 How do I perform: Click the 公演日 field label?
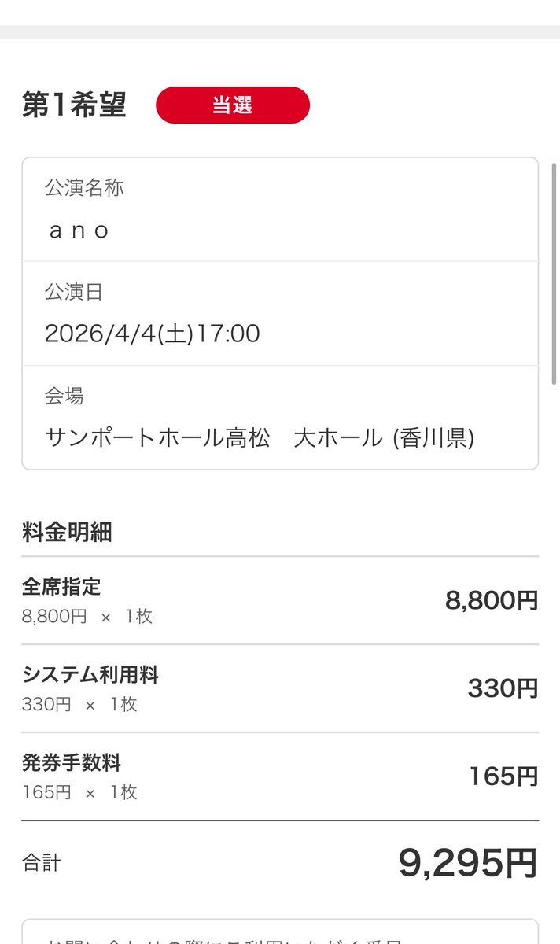[73, 292]
